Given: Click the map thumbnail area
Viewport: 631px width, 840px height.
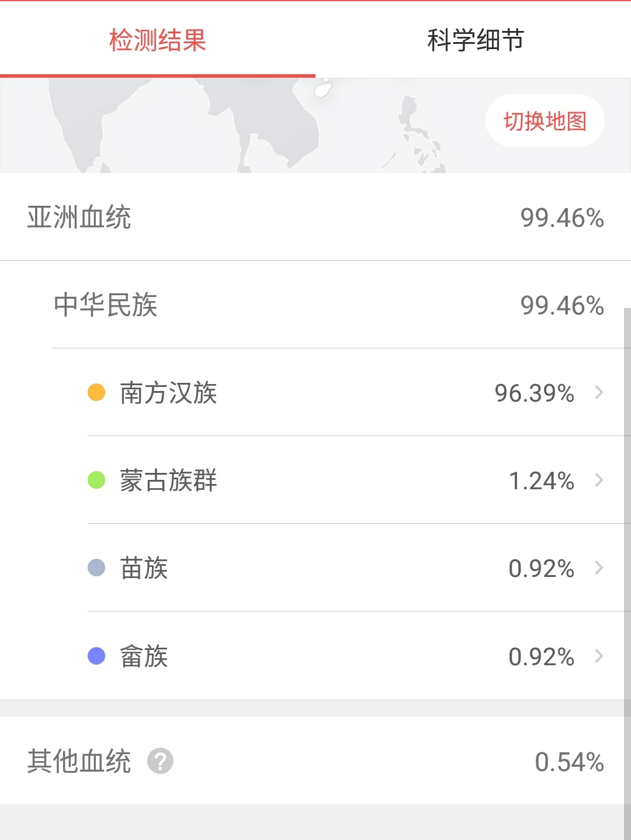Looking at the screenshot, I should [234, 126].
